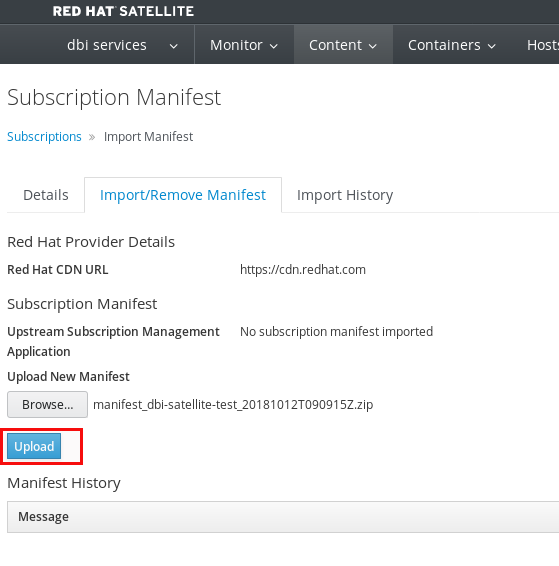Image resolution: width=559 pixels, height=566 pixels.
Task: Select the https://cdn.redhat.com URL text
Action: (x=303, y=270)
